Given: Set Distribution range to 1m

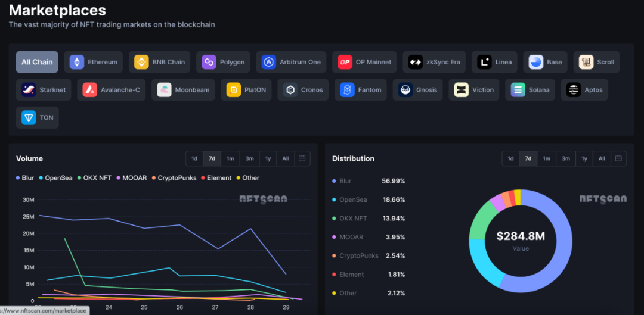Looking at the screenshot, I should tap(547, 158).
